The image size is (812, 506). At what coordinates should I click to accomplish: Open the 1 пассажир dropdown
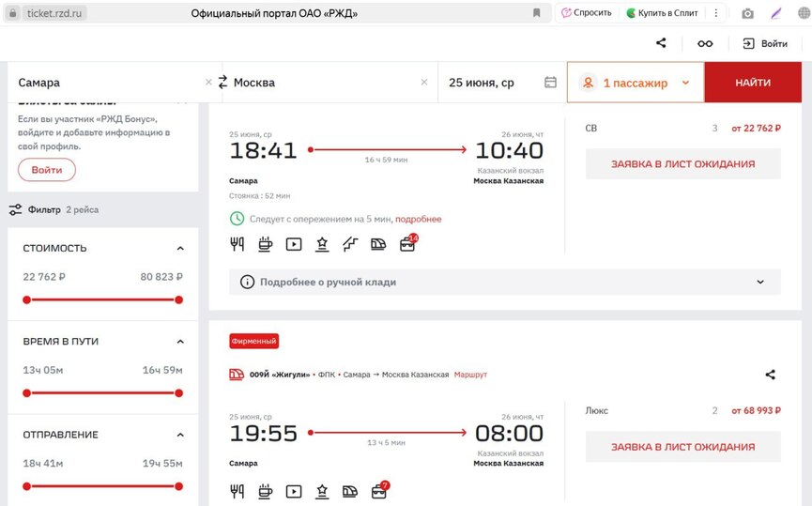636,83
